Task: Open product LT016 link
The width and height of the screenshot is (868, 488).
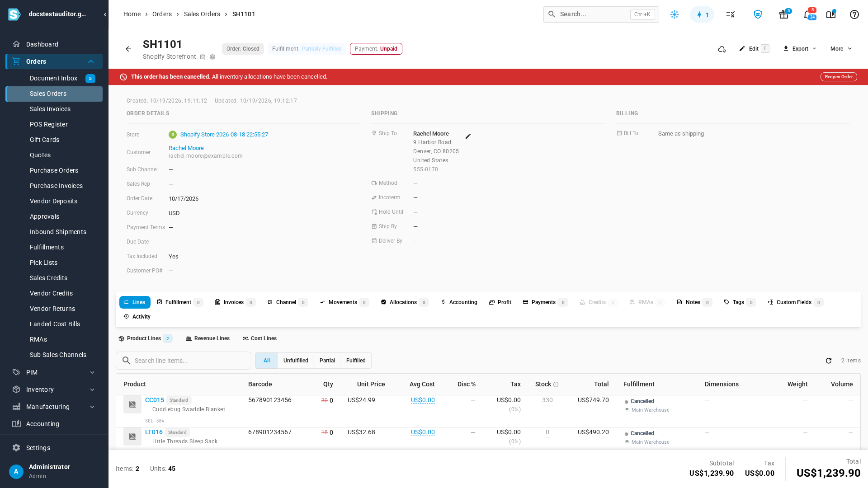Action: coord(154,432)
